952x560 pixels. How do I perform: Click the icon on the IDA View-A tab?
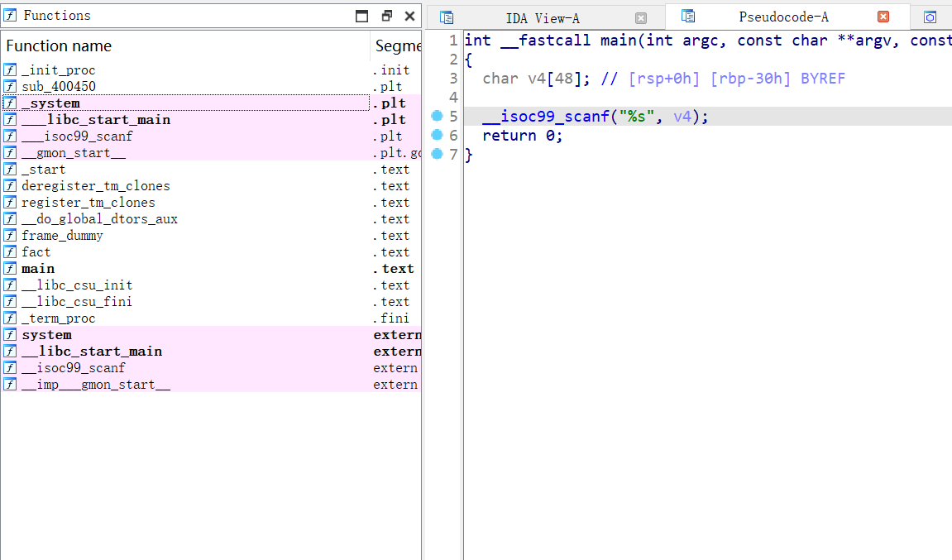(447, 17)
